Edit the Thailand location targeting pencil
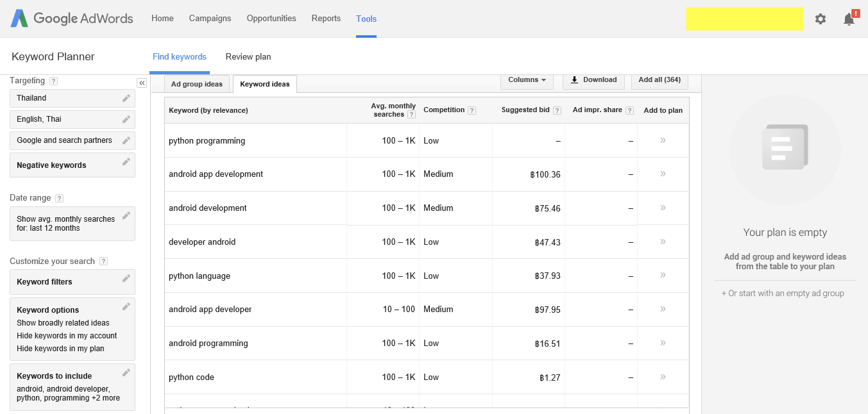This screenshot has height=414, width=868. (126, 98)
